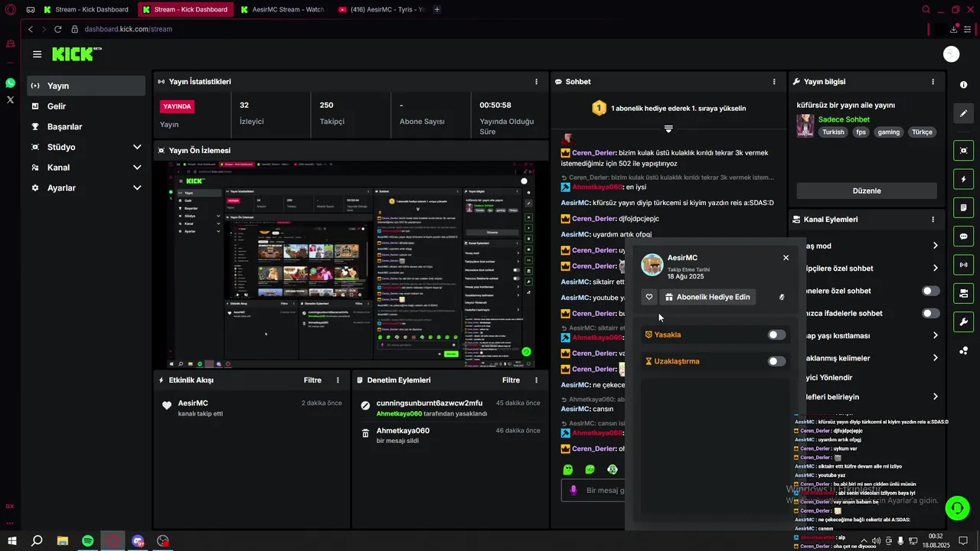Click the Kick logo
The width and height of the screenshot is (980, 551).
(x=77, y=54)
